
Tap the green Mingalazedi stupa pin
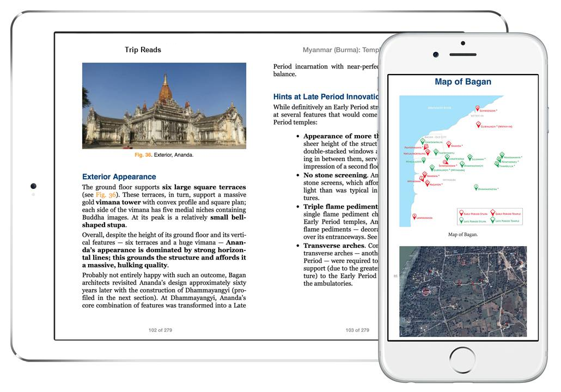tap(424, 160)
